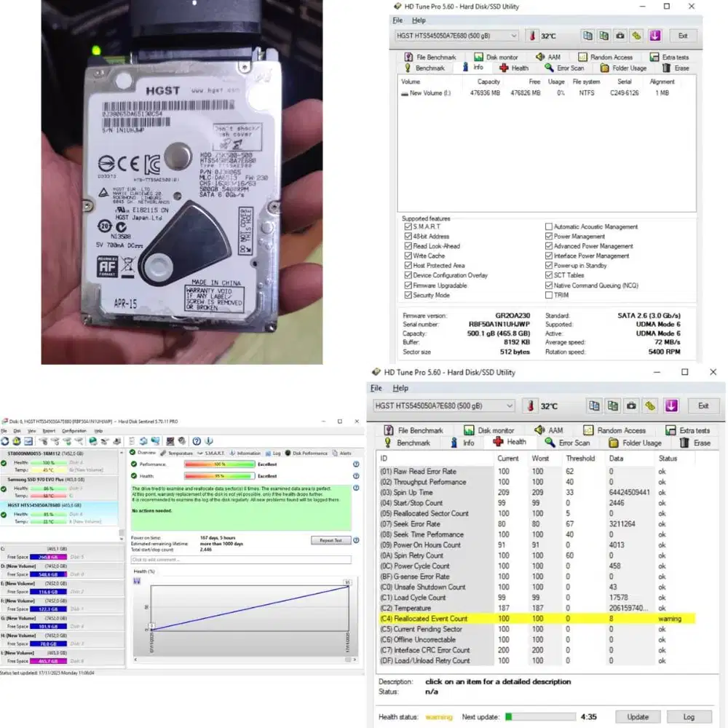Click the purple download arrow icon in HD Tune
Screen dimensions: 728x728
pos(654,35)
